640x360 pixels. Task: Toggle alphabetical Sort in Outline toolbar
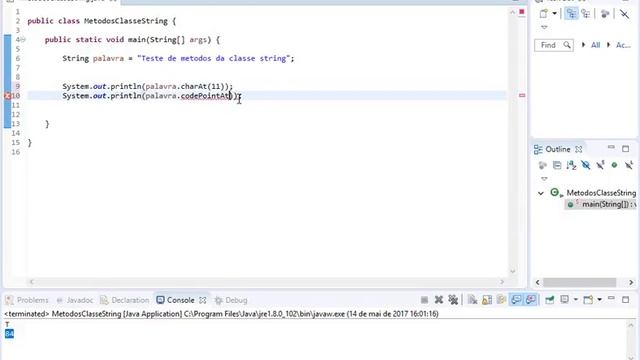click(x=571, y=165)
